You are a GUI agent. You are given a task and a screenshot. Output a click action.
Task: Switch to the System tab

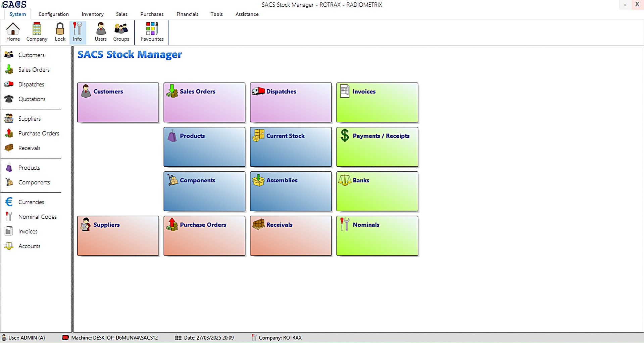[x=18, y=14]
